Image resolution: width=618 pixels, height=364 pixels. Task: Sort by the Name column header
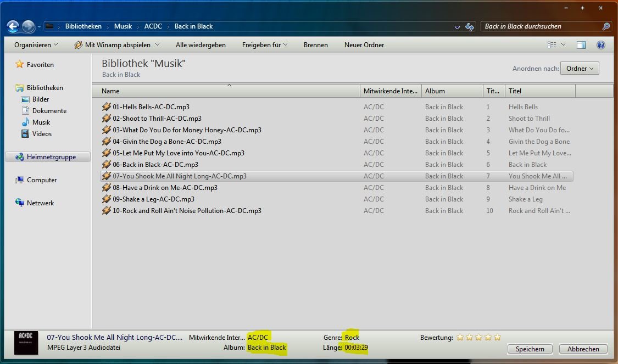(x=226, y=91)
